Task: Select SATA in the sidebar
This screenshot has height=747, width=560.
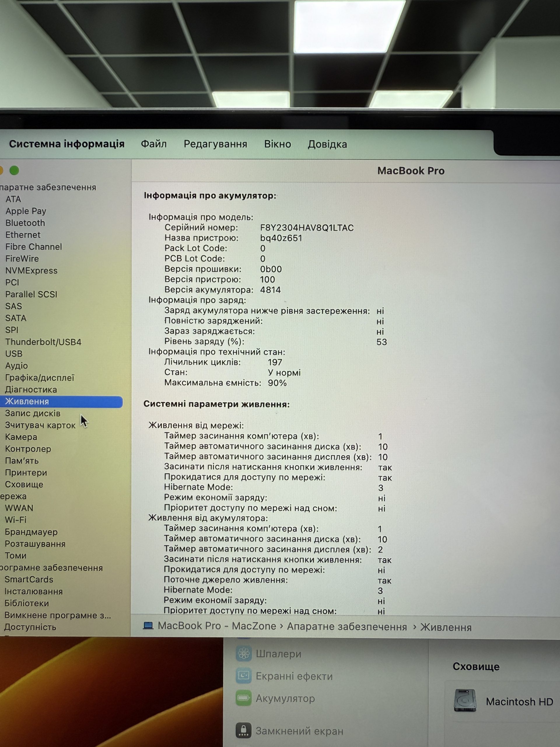Action: (15, 318)
